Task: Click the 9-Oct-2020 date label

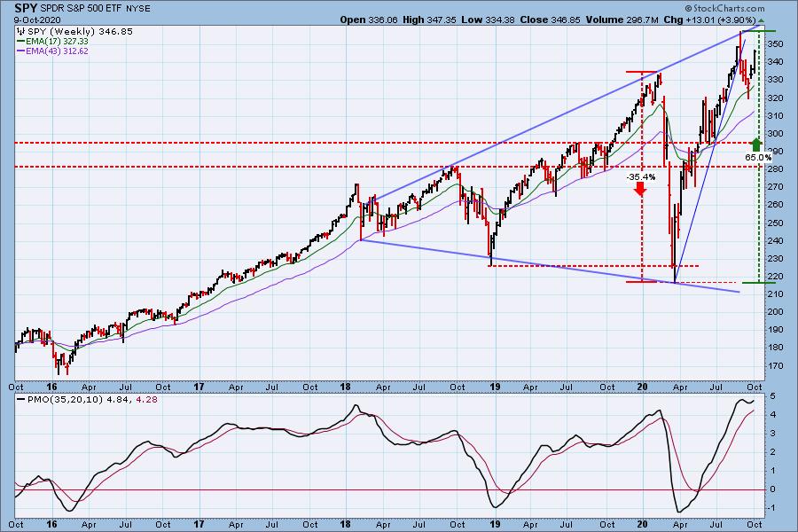Action: coord(37,20)
